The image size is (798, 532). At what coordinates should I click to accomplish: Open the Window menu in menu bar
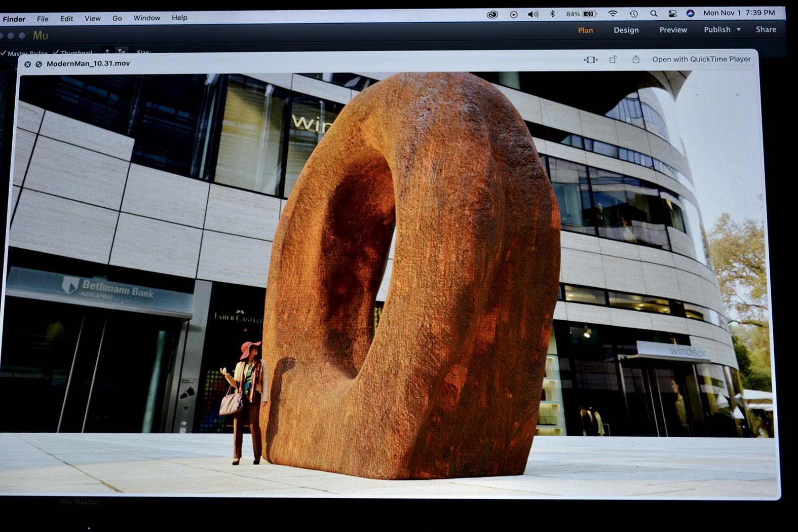point(146,18)
